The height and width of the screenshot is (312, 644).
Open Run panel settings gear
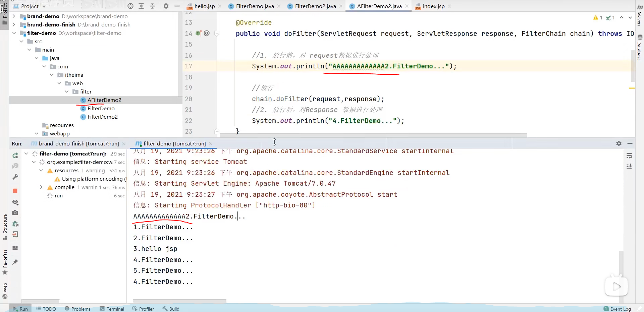(619, 143)
